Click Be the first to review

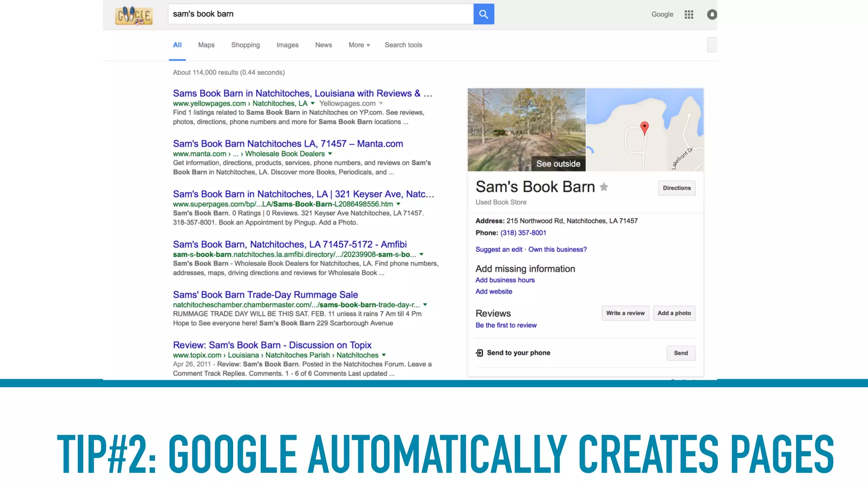(506, 325)
